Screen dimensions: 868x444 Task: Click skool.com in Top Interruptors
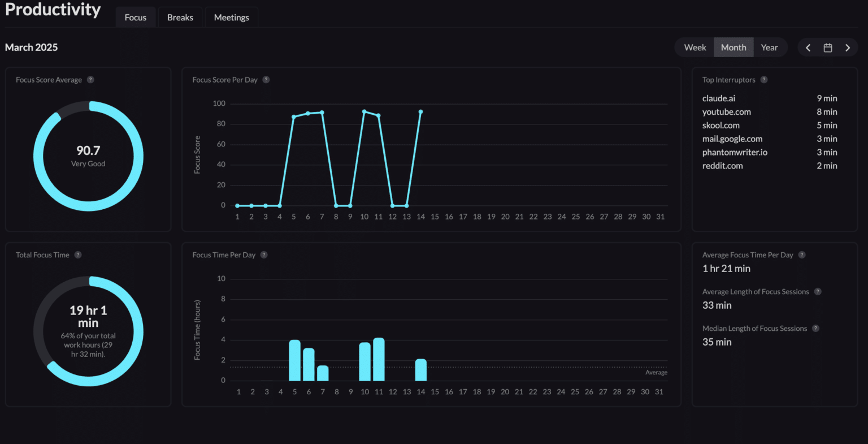(x=721, y=126)
